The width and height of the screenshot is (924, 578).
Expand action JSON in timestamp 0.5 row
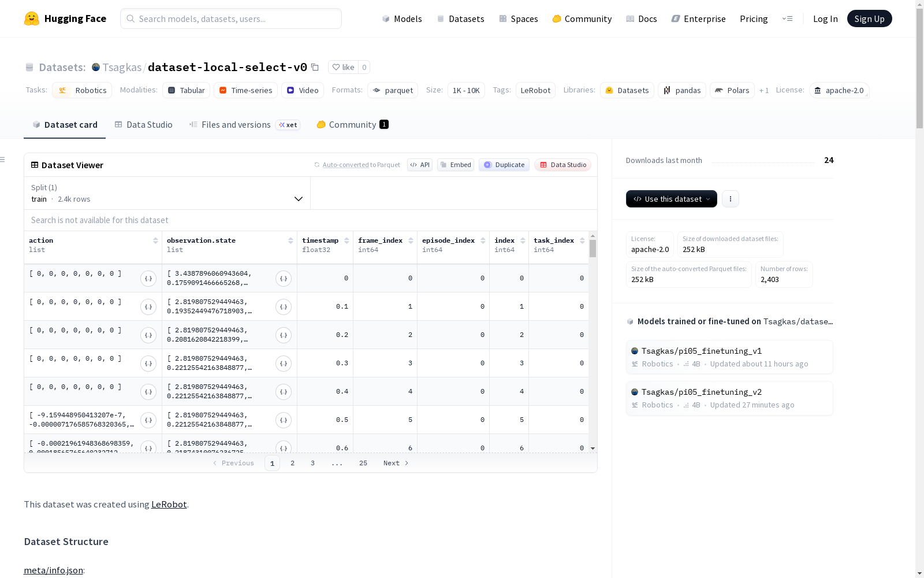(148, 420)
